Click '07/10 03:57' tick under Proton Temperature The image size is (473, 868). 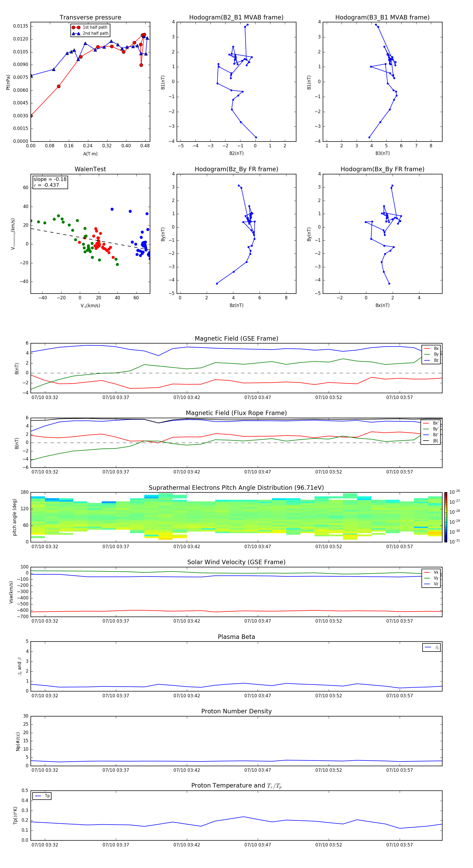[x=399, y=845]
